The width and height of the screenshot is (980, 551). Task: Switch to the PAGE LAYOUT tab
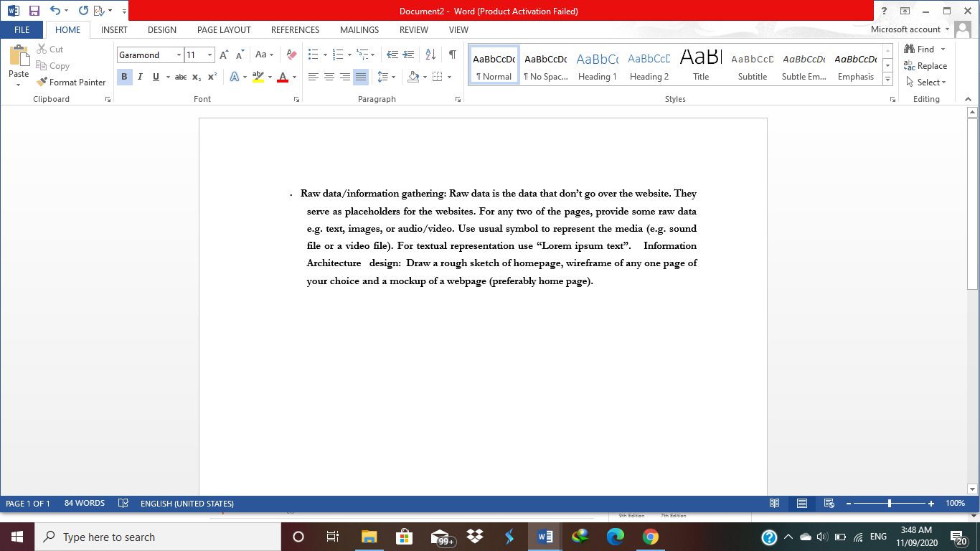224,29
